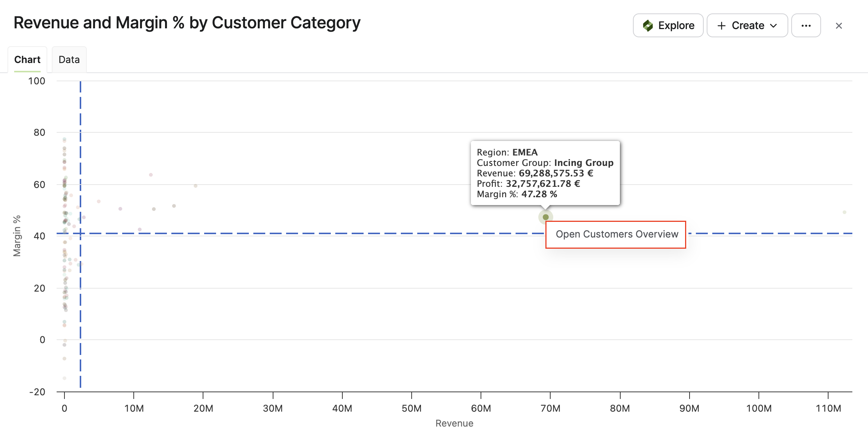Click the 60 y-axis tick label

pos(39,185)
